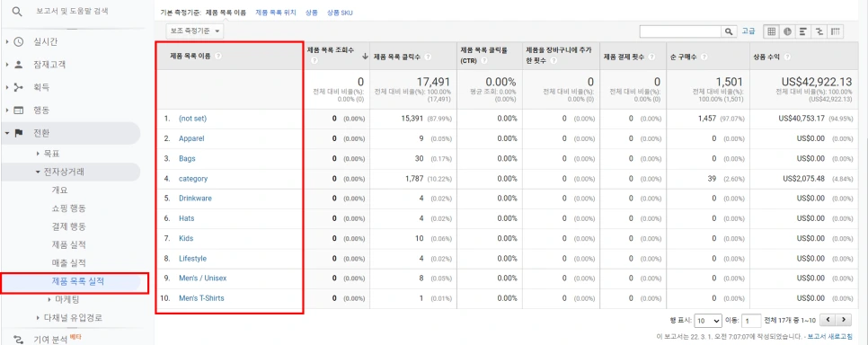Click the 보고서 새로고침 link
Viewport: 868px width, 345px height.
tap(829, 336)
